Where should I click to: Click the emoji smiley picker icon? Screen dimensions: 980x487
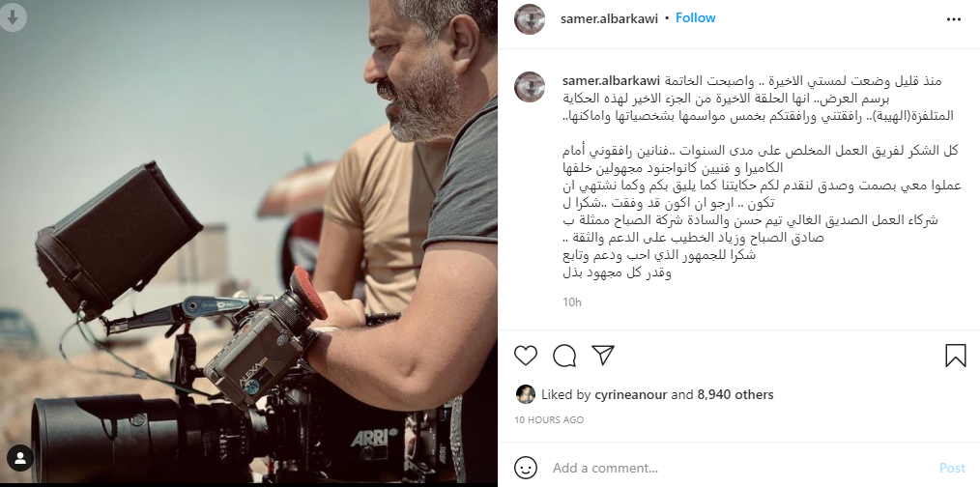point(525,468)
